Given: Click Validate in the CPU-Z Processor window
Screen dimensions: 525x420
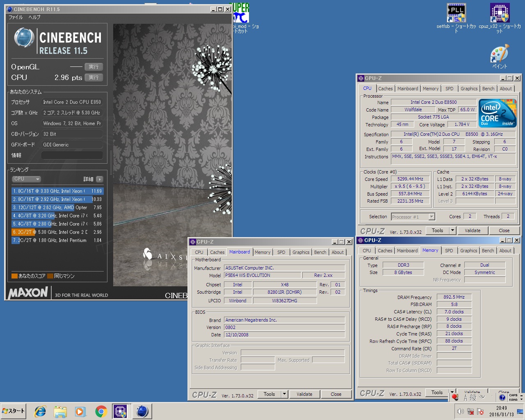Looking at the screenshot, I should [472, 231].
